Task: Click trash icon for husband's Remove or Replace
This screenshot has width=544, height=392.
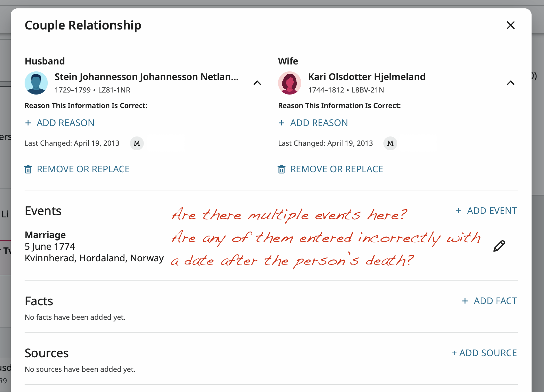Action: [28, 169]
